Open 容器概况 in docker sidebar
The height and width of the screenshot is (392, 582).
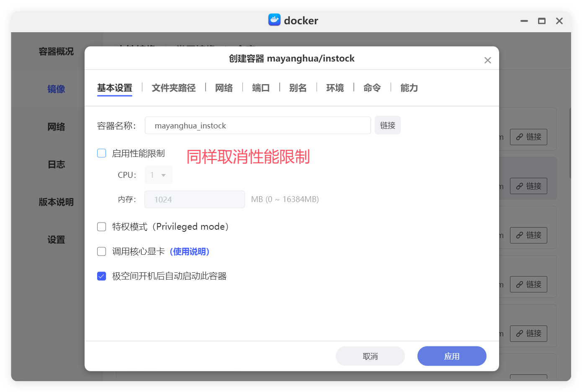click(56, 51)
